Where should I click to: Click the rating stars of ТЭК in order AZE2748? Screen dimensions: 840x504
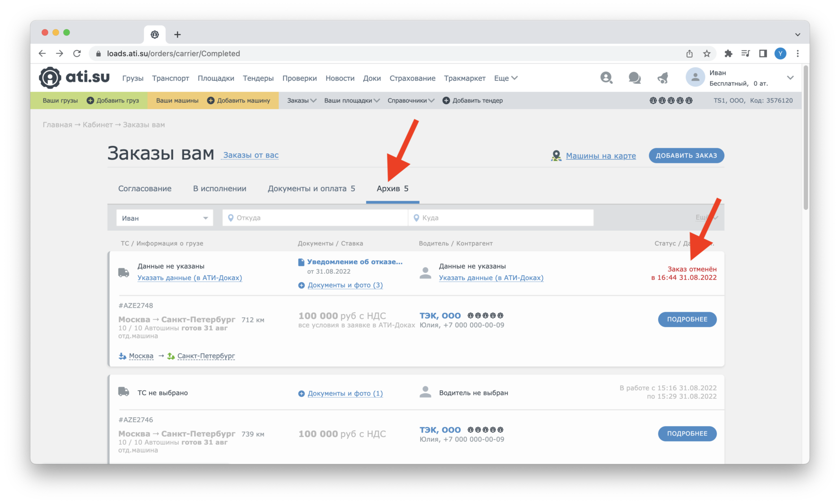pos(485,316)
